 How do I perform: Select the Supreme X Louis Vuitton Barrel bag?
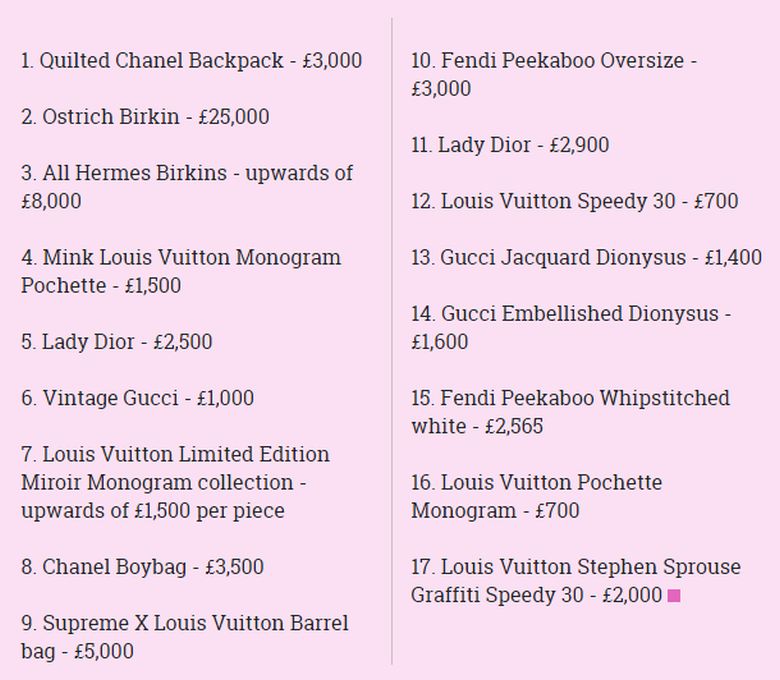pos(185,637)
